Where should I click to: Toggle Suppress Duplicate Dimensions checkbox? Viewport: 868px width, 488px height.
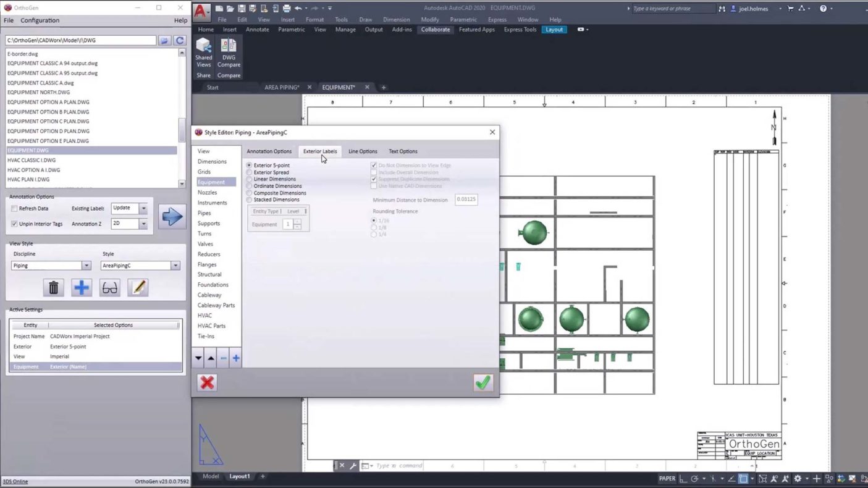point(374,179)
